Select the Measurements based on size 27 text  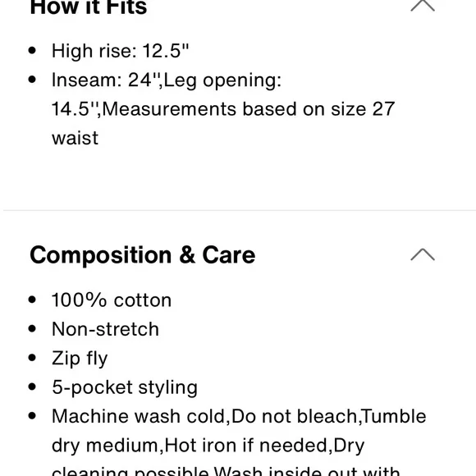click(x=249, y=108)
